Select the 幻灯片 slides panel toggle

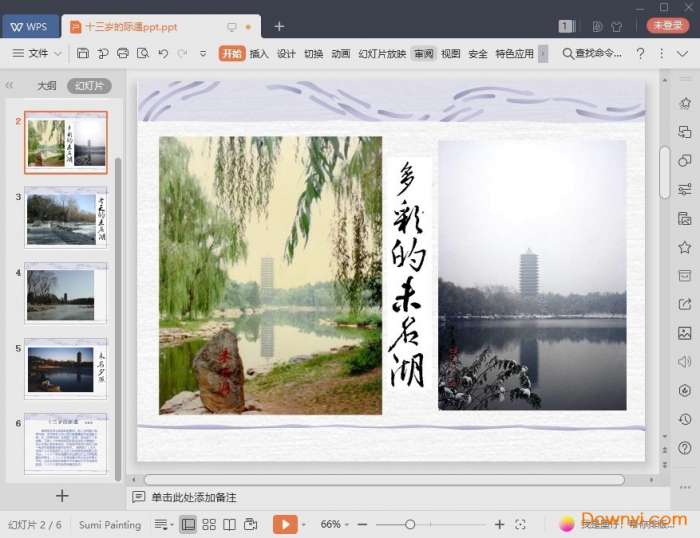[89, 86]
